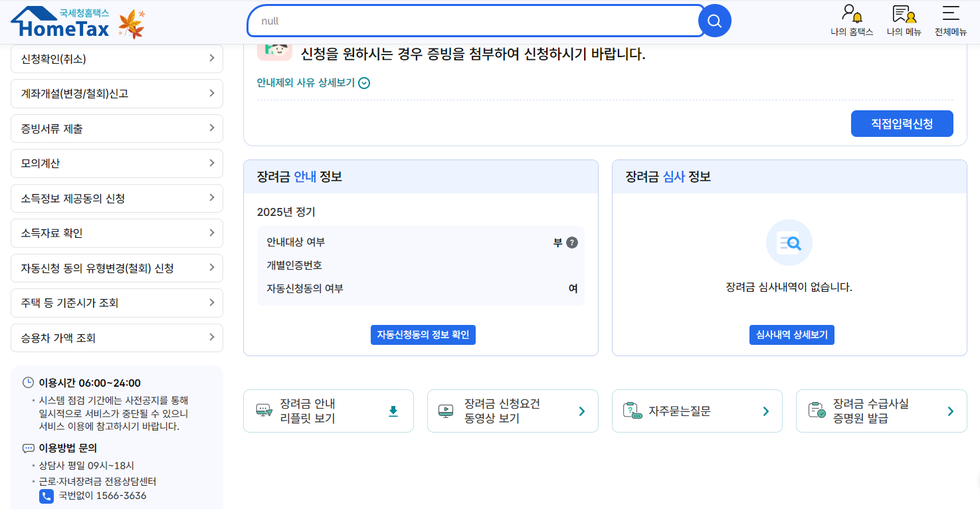Click 자동신청동의 여부 label
This screenshot has width=980, height=509.
[x=305, y=288]
